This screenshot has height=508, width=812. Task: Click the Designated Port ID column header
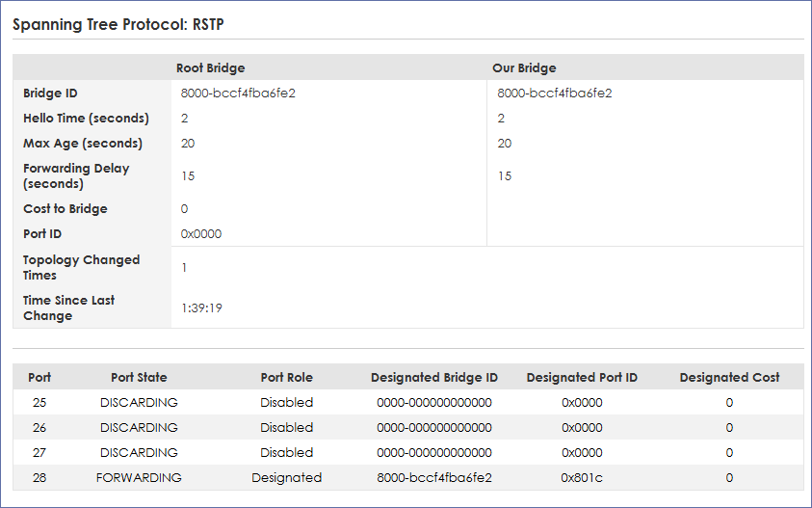tap(582, 378)
